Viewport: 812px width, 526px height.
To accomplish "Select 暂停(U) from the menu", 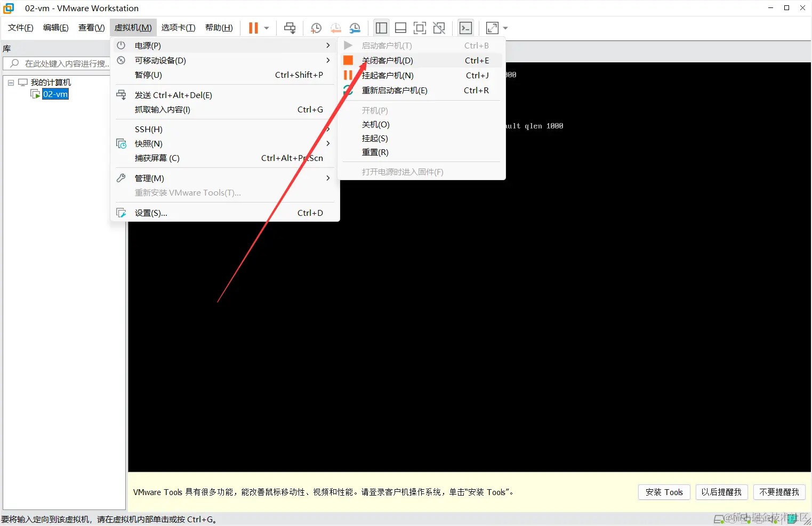I will click(224, 75).
